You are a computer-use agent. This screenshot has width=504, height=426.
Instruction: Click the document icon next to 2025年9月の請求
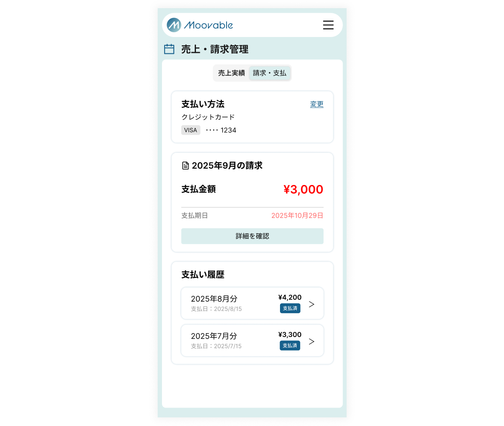point(186,166)
